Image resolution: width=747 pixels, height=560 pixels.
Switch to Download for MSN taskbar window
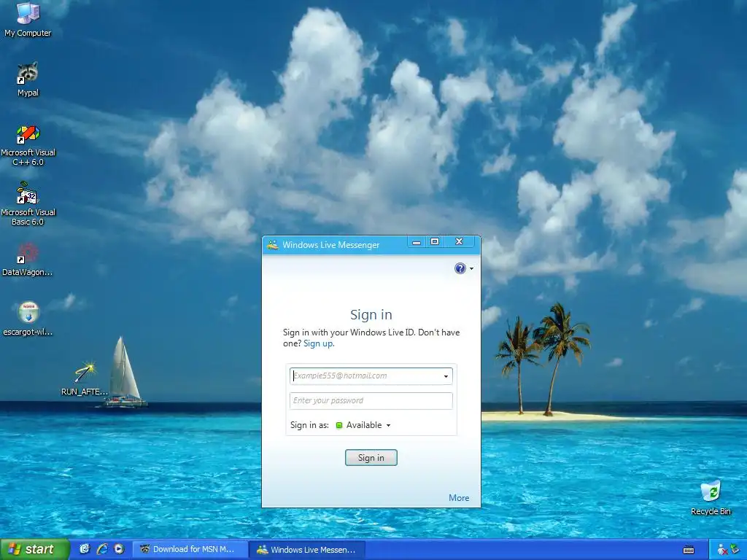coord(190,549)
